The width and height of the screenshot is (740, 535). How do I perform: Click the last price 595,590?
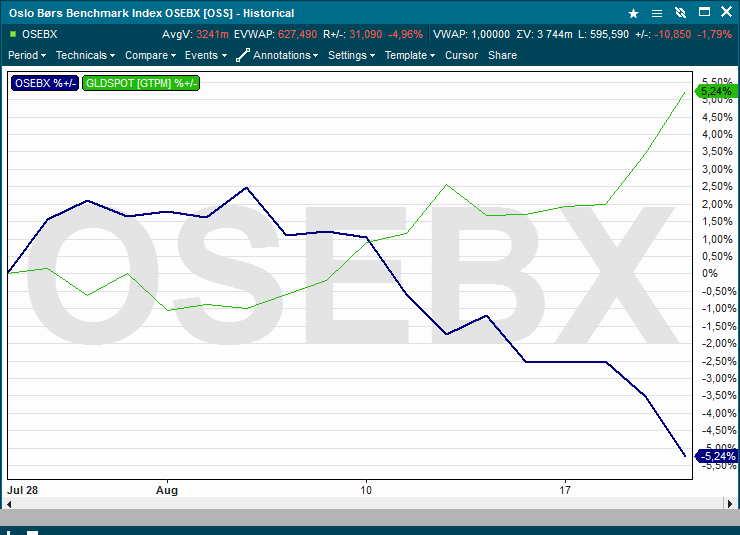tap(609, 34)
